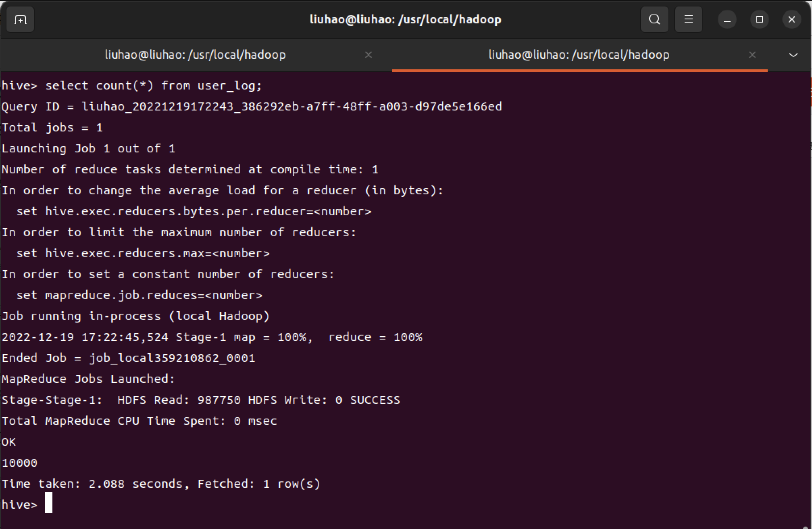Click 'In order to limit the maximum number of reducers'
Viewport: 812px width, 529px height.
(x=179, y=232)
